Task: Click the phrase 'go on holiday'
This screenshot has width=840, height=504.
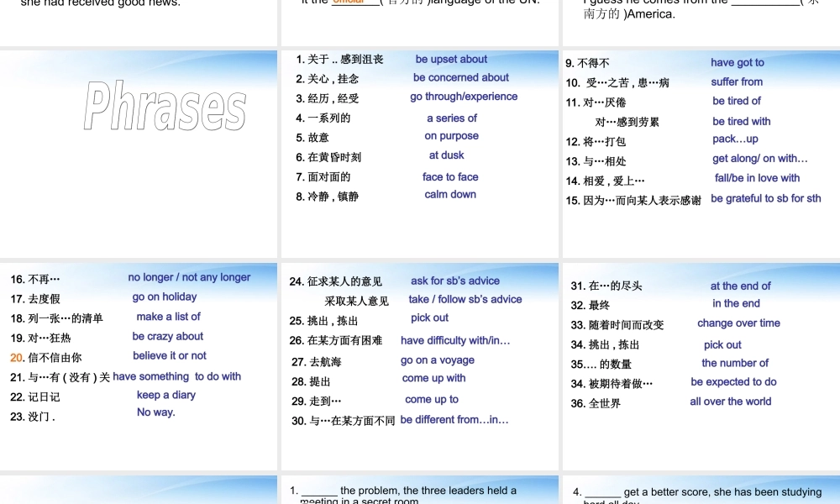Action: pyautogui.click(x=165, y=297)
